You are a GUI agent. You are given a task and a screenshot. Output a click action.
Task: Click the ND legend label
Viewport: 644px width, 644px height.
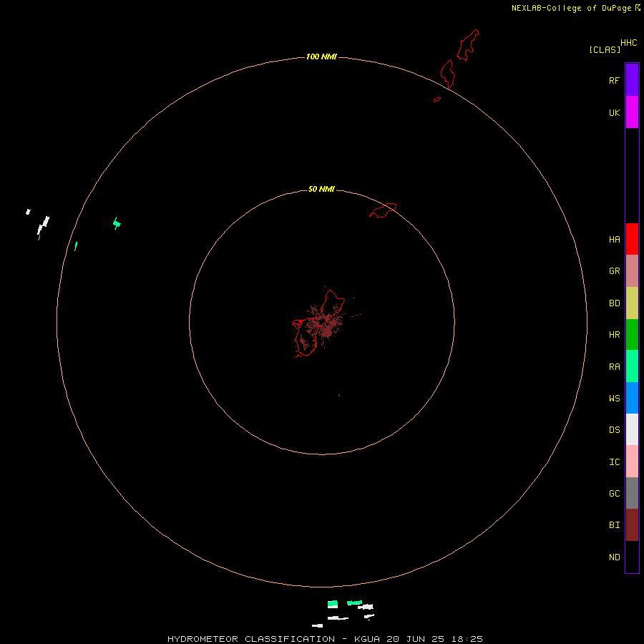614,557
